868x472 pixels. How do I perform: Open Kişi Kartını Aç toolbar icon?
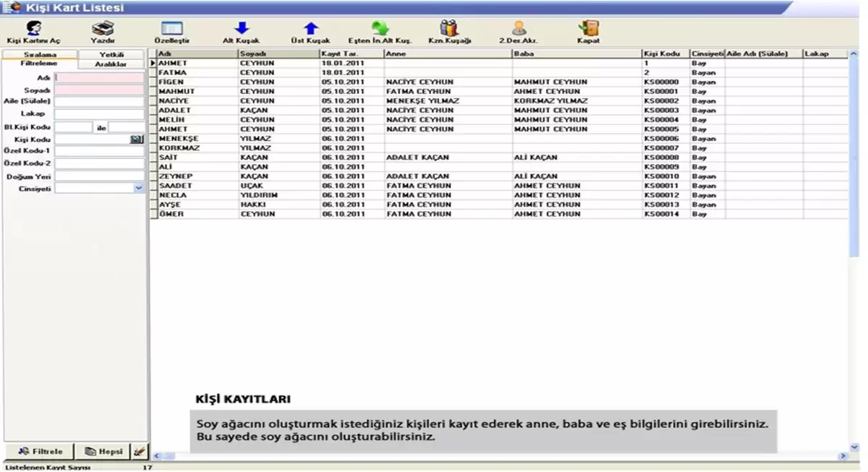(33, 29)
